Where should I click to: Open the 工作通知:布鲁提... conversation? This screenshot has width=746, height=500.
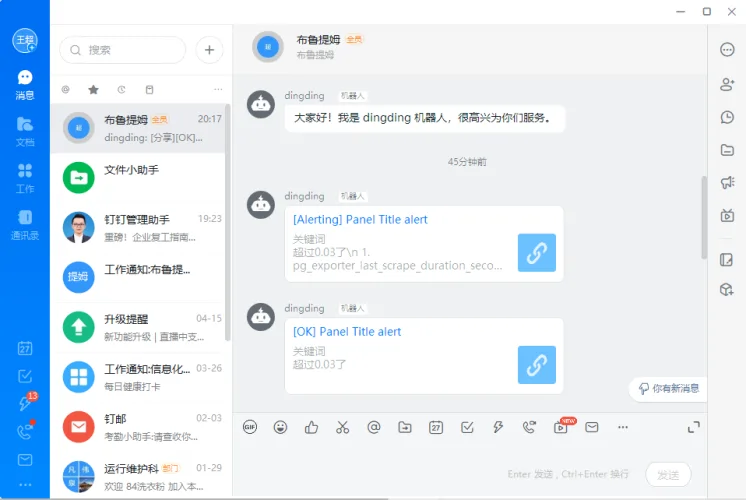(138, 277)
